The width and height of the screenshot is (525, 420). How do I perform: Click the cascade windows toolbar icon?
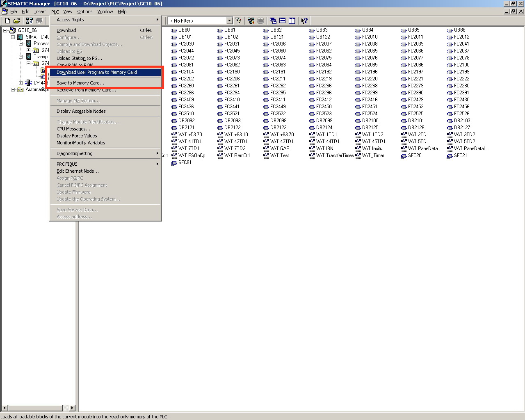(273, 21)
